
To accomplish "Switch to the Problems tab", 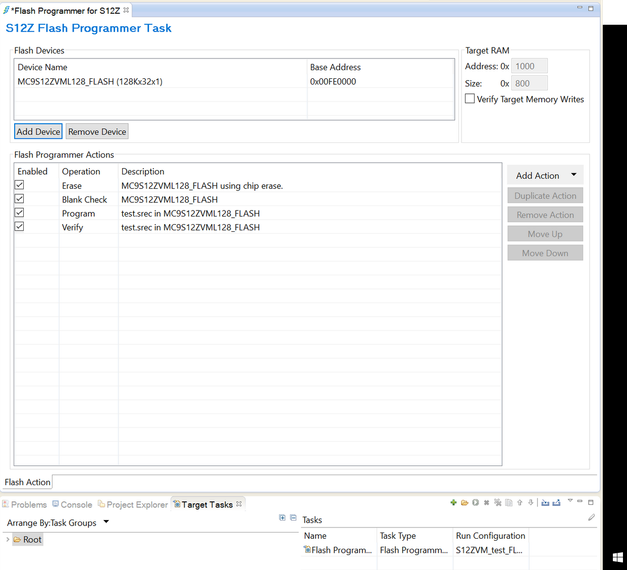I will [x=25, y=504].
